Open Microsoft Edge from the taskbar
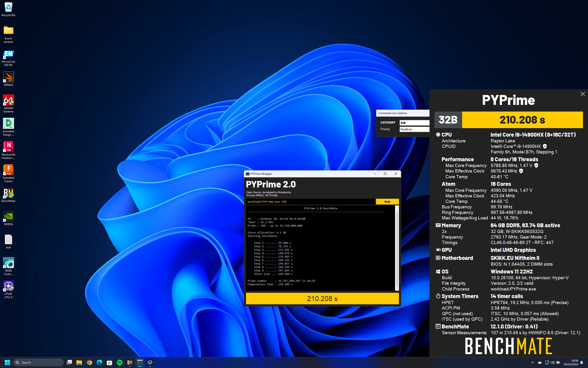Viewport: 588px width, 368px height. click(99, 362)
